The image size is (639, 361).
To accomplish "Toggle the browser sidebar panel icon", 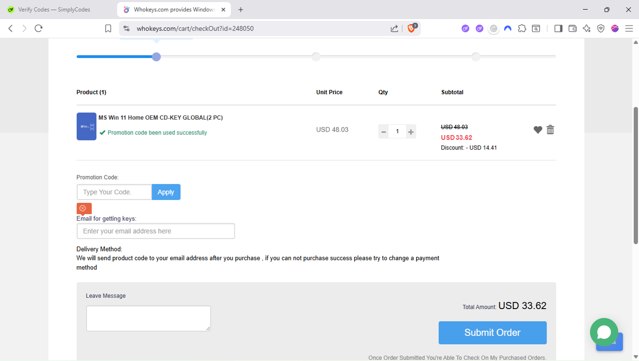I will tap(558, 28).
